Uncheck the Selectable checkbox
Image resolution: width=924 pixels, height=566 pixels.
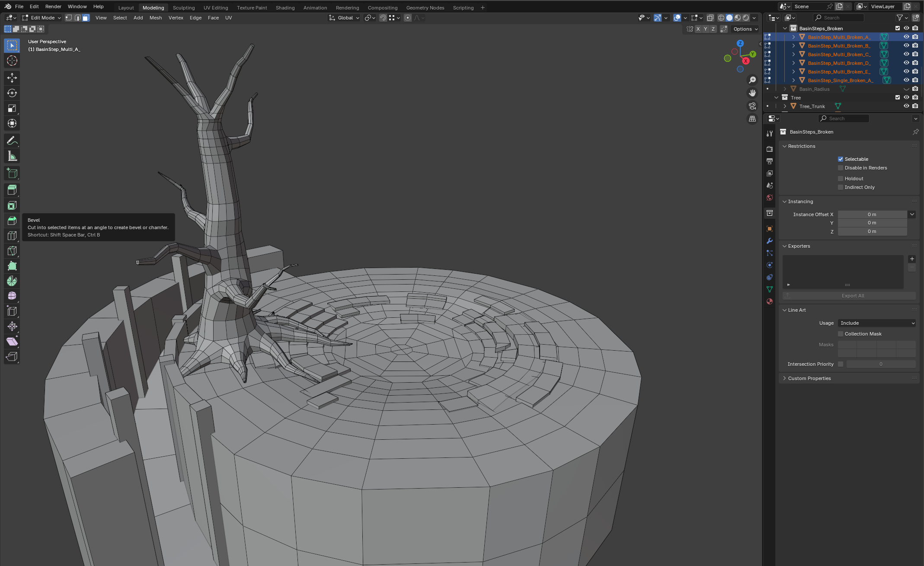click(841, 159)
